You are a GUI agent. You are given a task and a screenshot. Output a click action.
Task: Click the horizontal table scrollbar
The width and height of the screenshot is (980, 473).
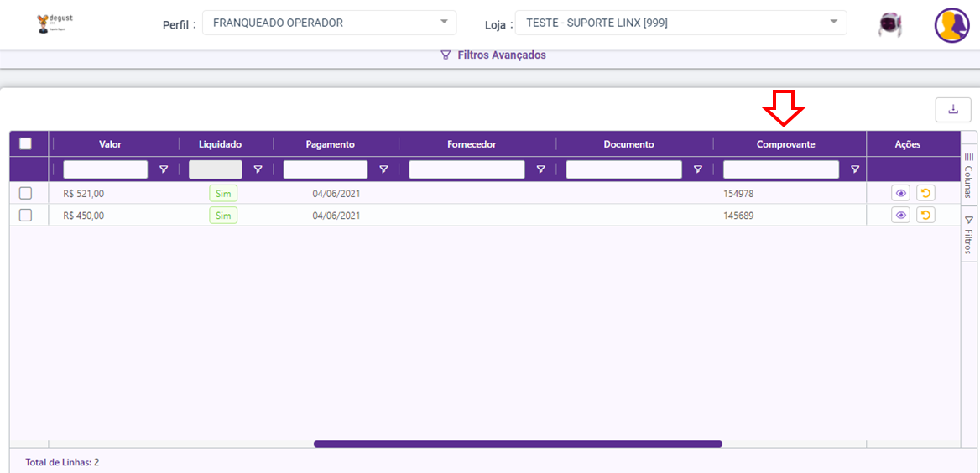pyautogui.click(x=519, y=444)
